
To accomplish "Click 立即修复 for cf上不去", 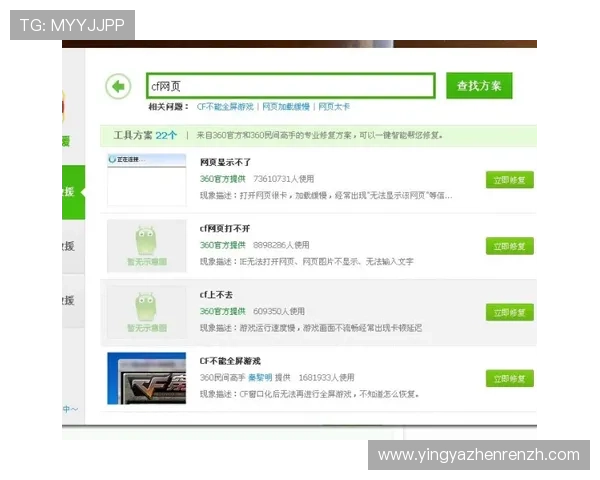I will pos(510,312).
